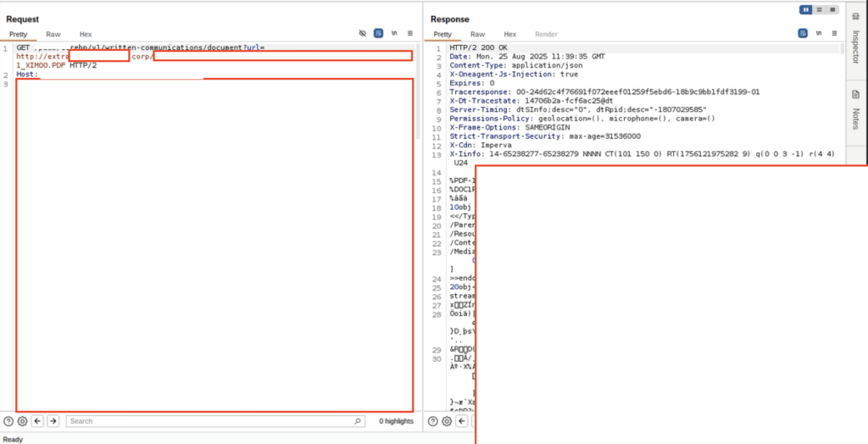The width and height of the screenshot is (868, 444).
Task: Select top-bottom stacked layout view
Action: (x=818, y=9)
